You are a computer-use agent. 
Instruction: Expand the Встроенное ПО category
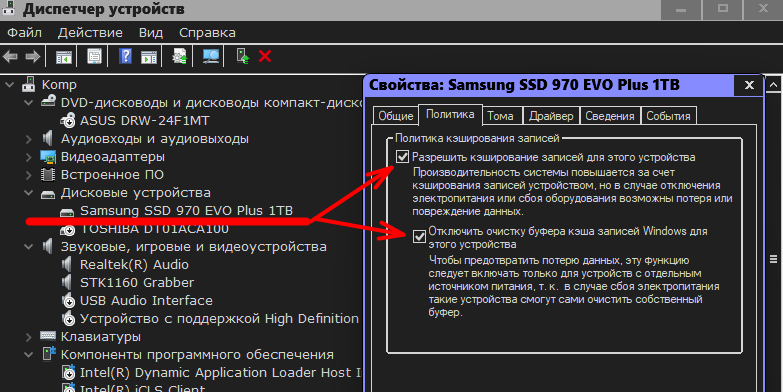click(x=29, y=175)
